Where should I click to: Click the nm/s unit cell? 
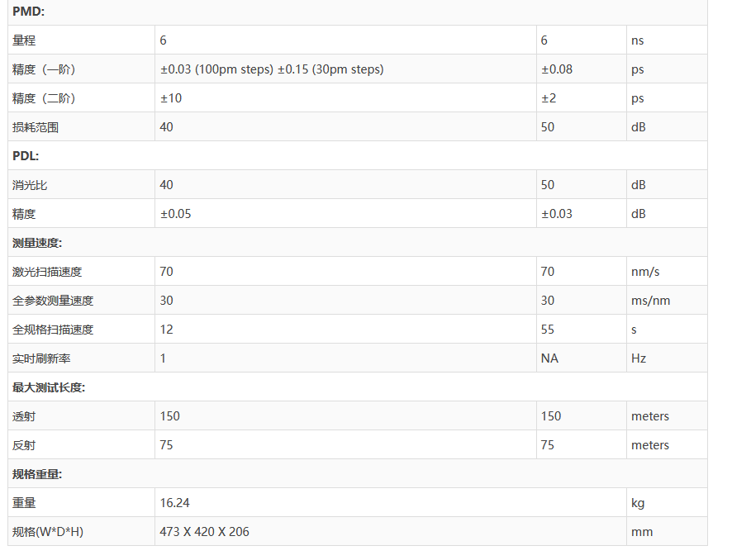[645, 272]
